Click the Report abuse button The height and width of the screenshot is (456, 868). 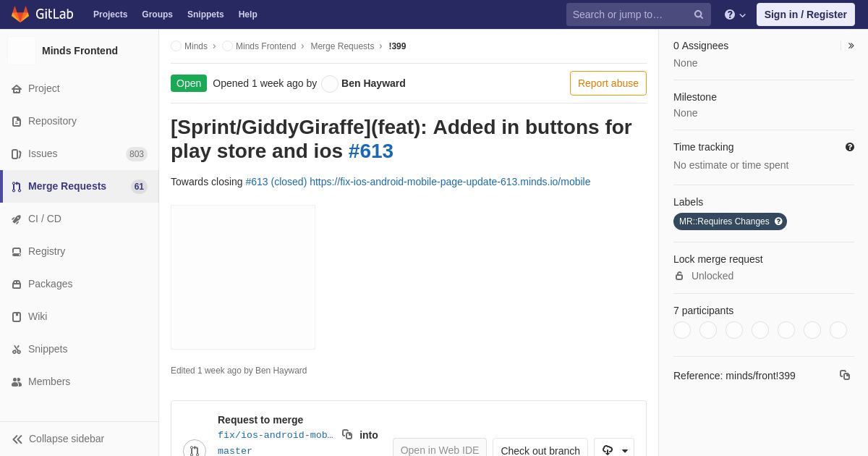608,83
